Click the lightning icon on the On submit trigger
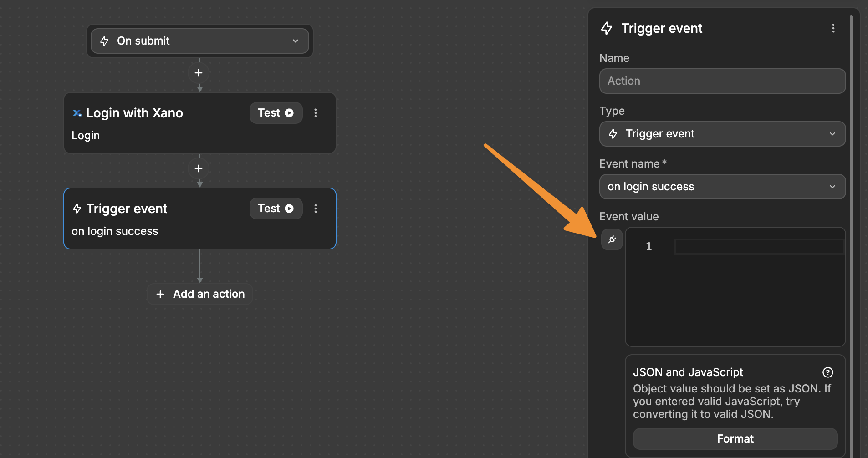This screenshot has width=868, height=458. (105, 41)
